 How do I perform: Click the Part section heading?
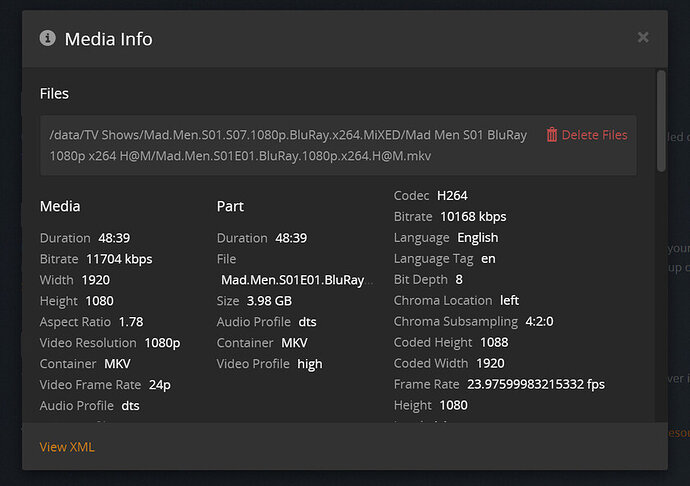(230, 206)
